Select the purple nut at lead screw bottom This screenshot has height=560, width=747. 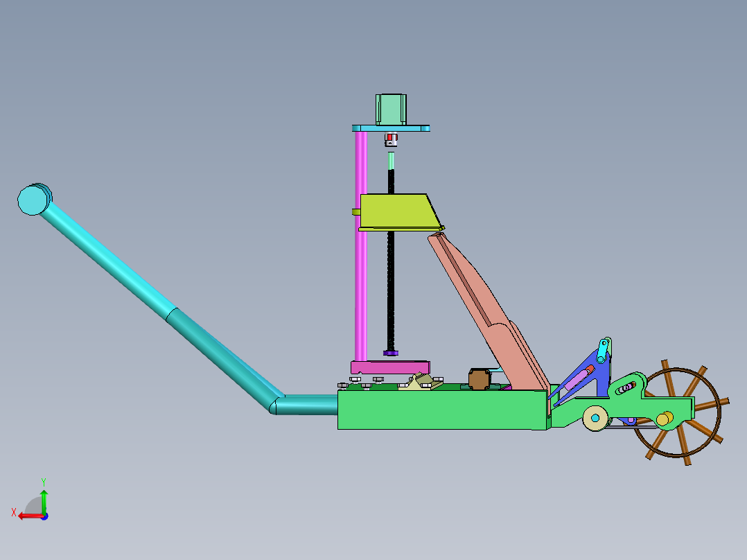pyautogui.click(x=391, y=353)
